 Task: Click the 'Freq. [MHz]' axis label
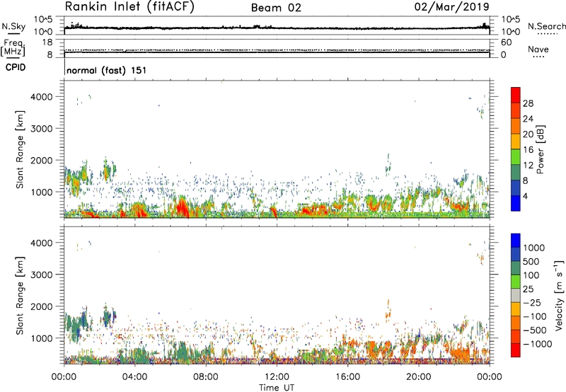click(x=13, y=48)
